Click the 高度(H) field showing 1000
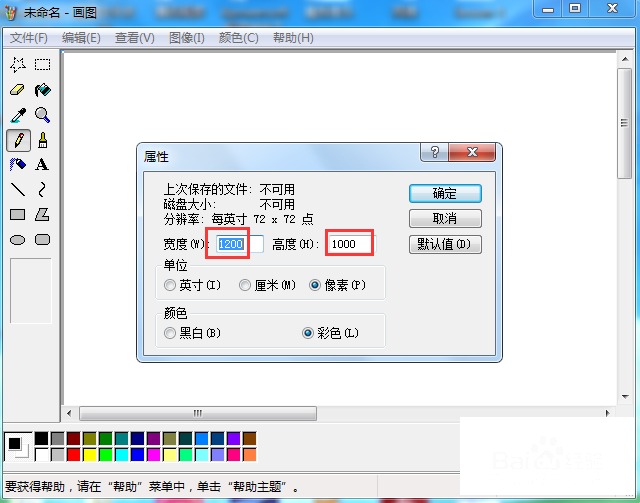640x503 pixels. [350, 244]
